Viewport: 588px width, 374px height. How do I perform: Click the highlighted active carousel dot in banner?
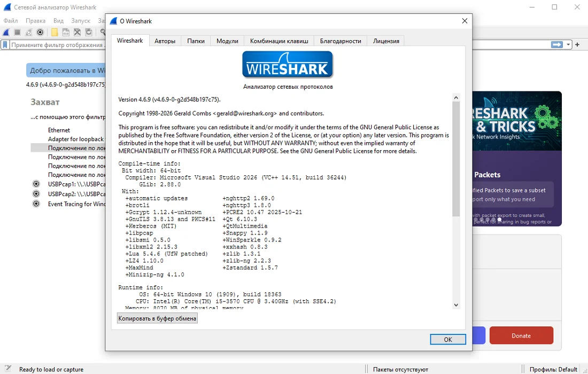click(499, 220)
